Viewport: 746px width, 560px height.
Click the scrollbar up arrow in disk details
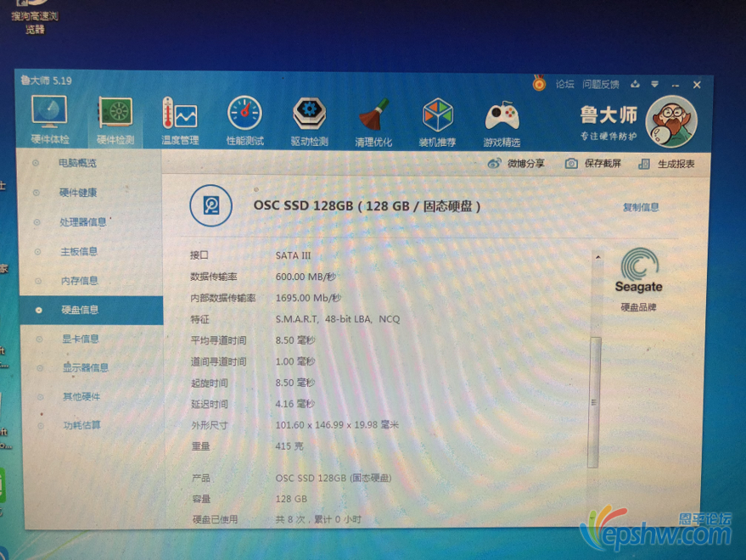point(598,257)
